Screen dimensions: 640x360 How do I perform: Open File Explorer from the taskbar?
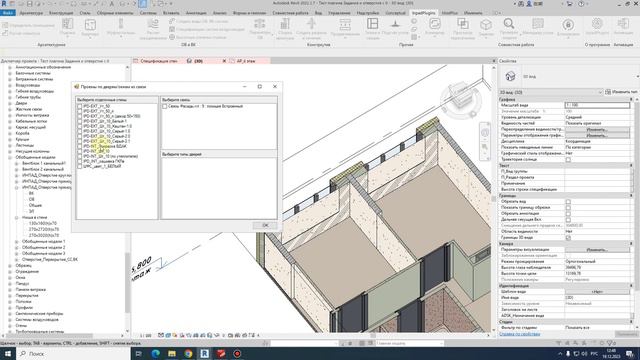click(172, 353)
